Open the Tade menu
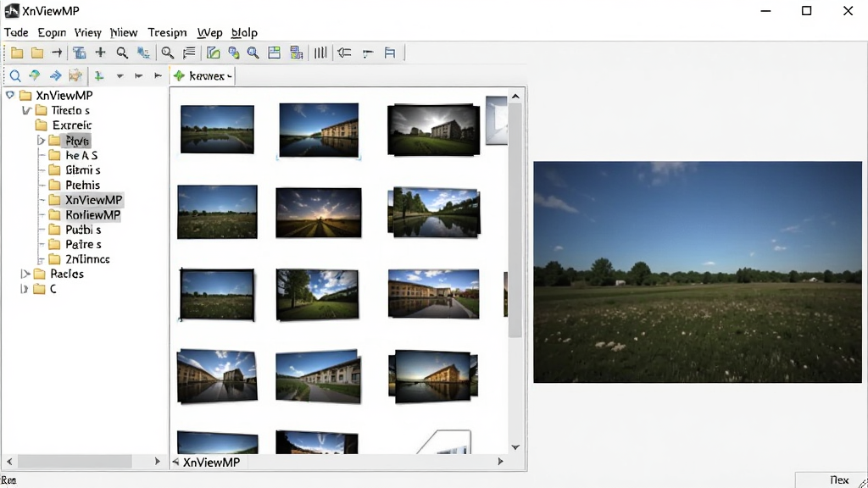The image size is (868, 488). (x=16, y=33)
